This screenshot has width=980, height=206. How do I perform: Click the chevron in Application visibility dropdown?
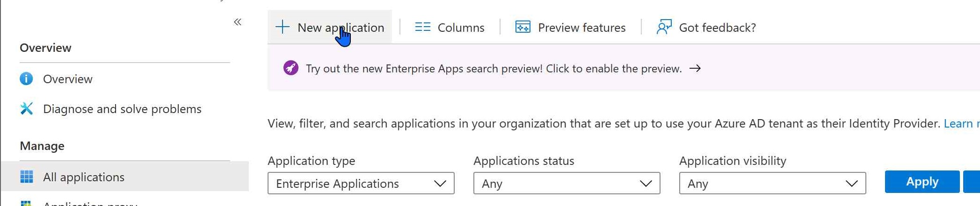pyautogui.click(x=851, y=184)
